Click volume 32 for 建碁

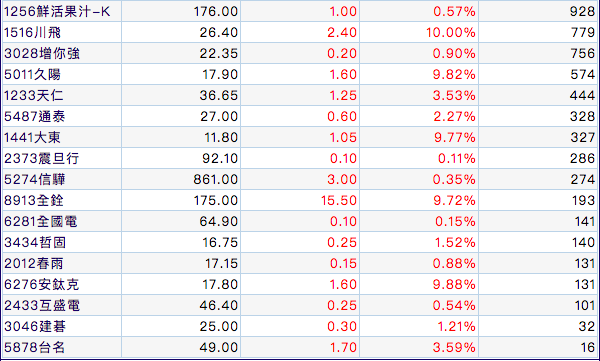pos(587,327)
